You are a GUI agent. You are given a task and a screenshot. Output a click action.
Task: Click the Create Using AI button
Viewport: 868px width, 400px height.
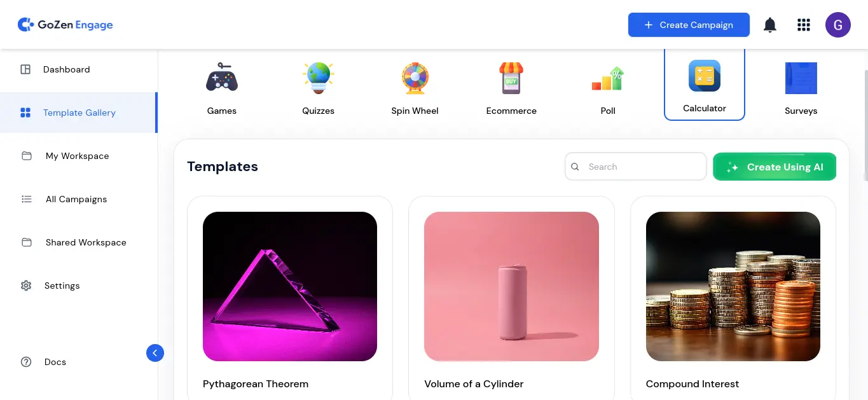tap(775, 167)
